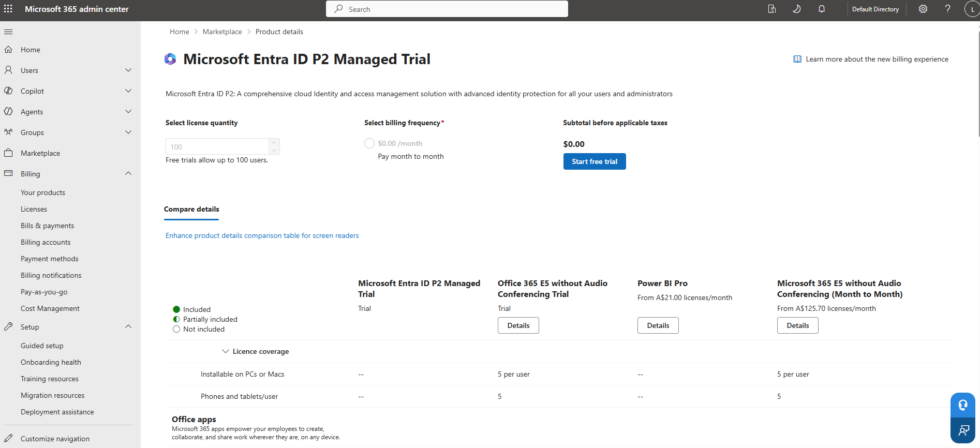Open Migration resources page
This screenshot has width=980, height=448.
tap(52, 395)
